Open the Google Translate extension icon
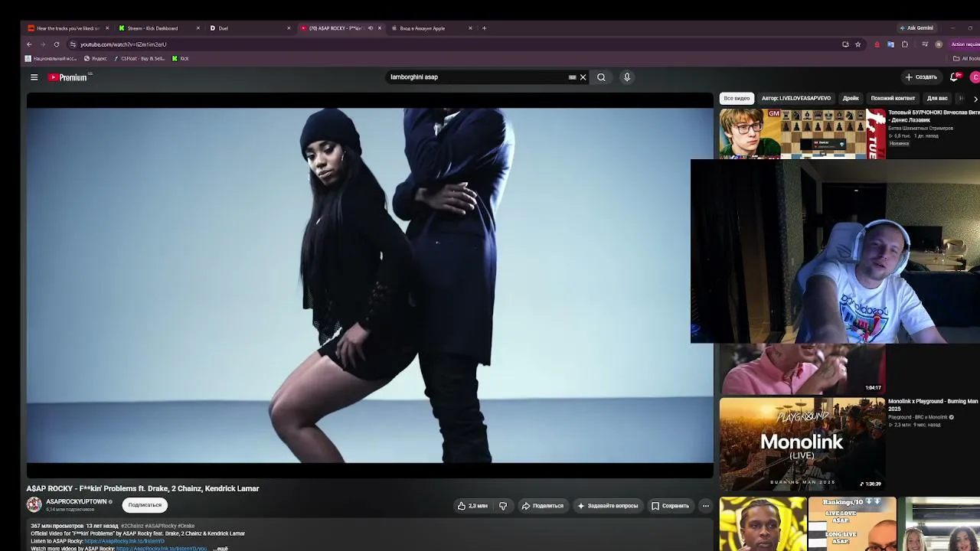 click(890, 44)
